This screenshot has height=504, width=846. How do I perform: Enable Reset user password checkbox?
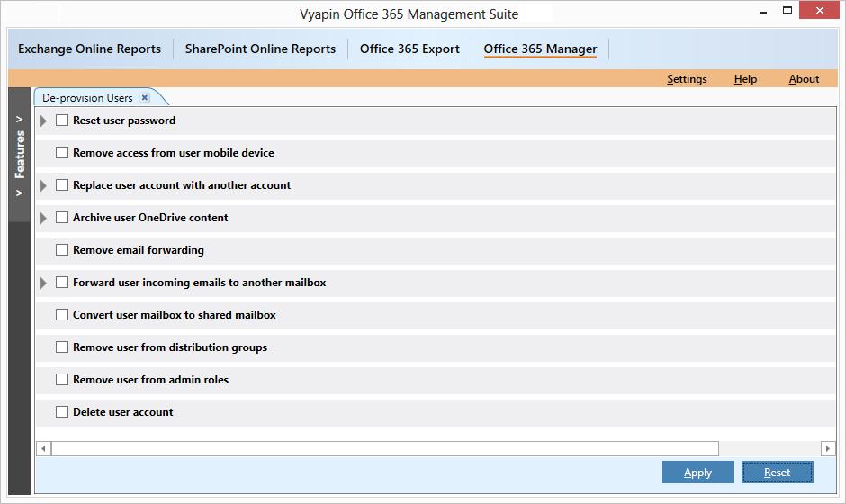point(62,121)
